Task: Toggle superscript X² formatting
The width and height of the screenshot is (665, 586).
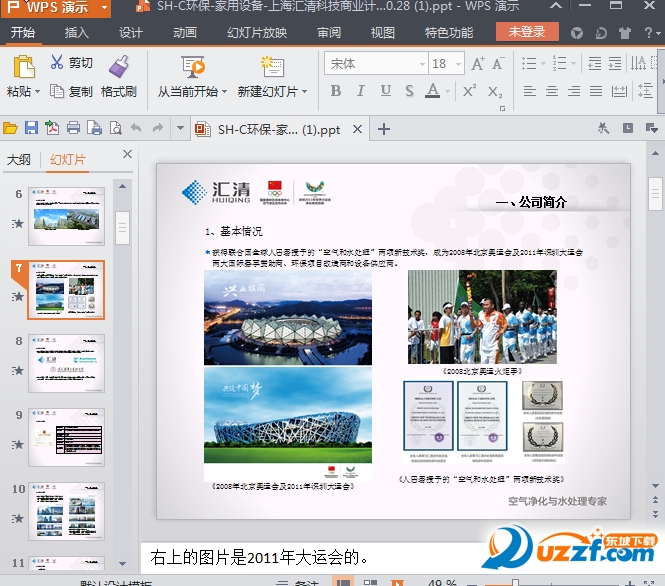Action: click(x=469, y=91)
